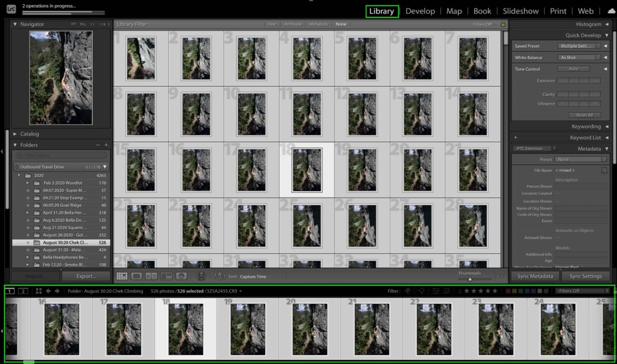Open Metadata Preset None dropdown
This screenshot has height=364, width=617.
(581, 159)
